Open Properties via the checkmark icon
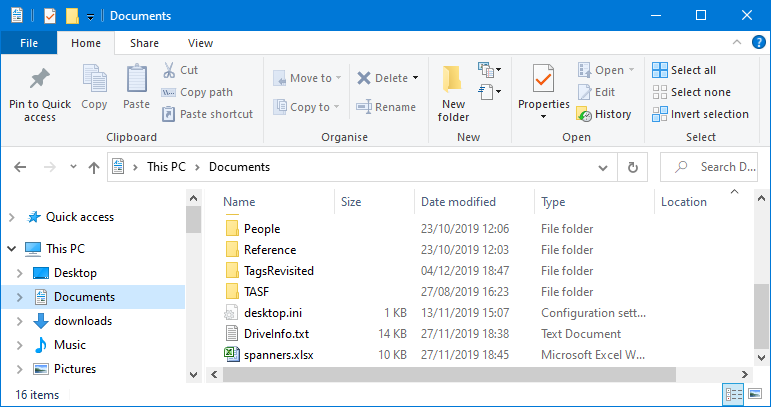771x407 pixels. pos(543,78)
